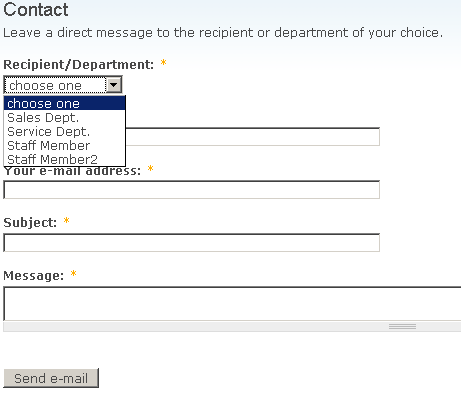Focus the Subject text field

coord(192,243)
